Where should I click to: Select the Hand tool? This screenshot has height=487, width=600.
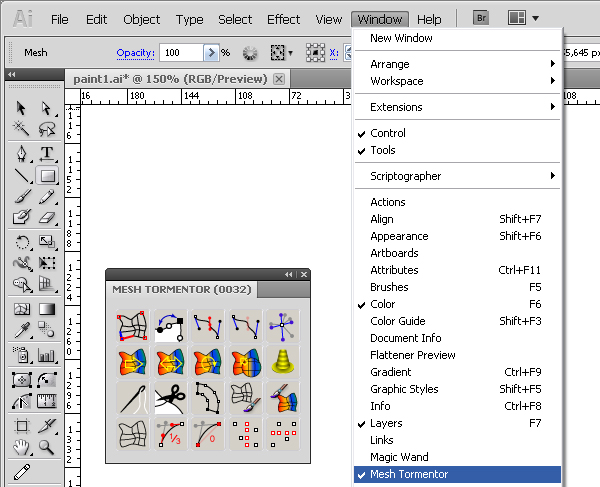pos(21,447)
